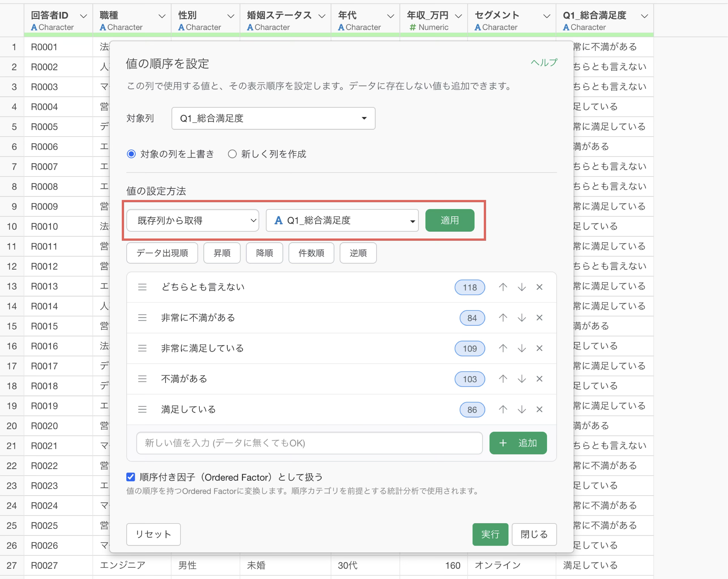
Task: Click the 適用 button
Action: [450, 220]
